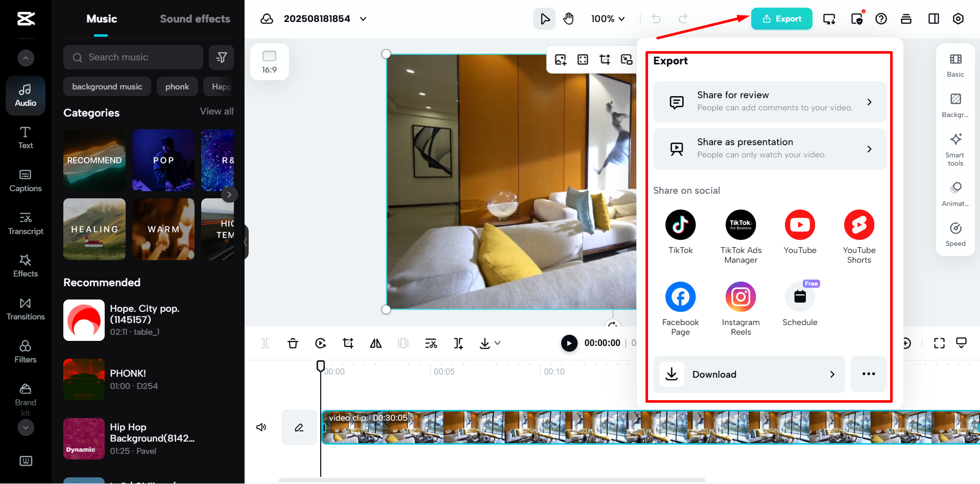
Task: Open the 16:9 aspect ratio selector
Action: pos(269,62)
